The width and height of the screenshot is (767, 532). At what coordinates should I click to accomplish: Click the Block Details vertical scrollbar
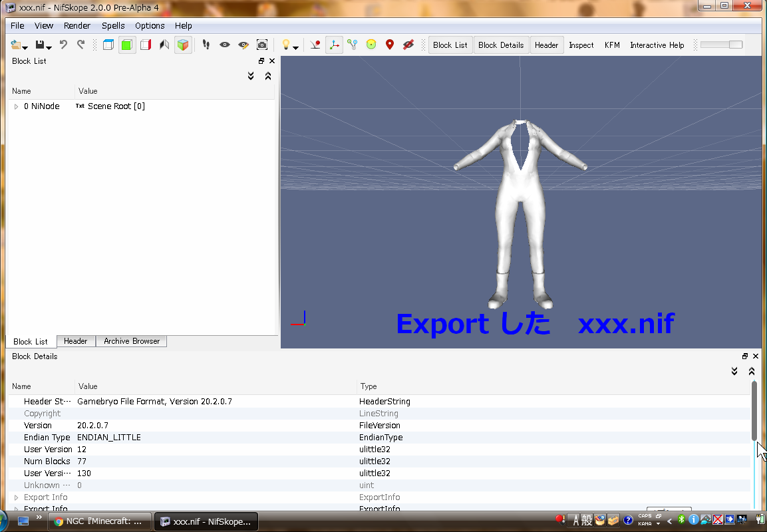pos(754,410)
